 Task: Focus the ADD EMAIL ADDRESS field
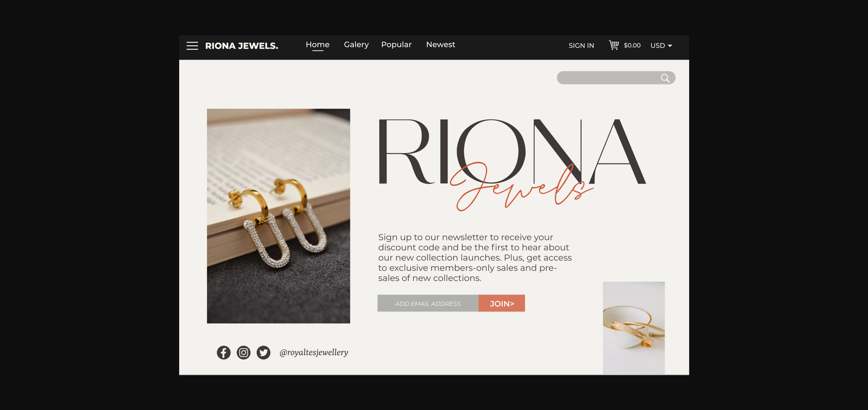[428, 303]
